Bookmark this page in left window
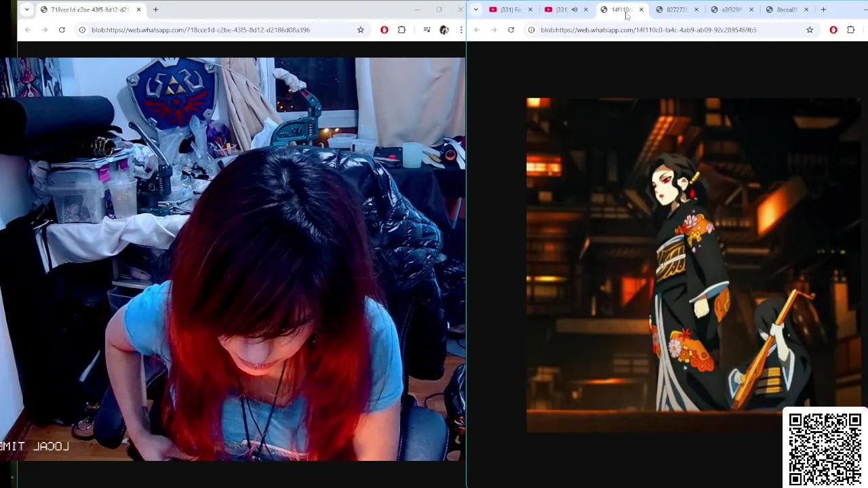The height and width of the screenshot is (488, 868). pyautogui.click(x=361, y=30)
